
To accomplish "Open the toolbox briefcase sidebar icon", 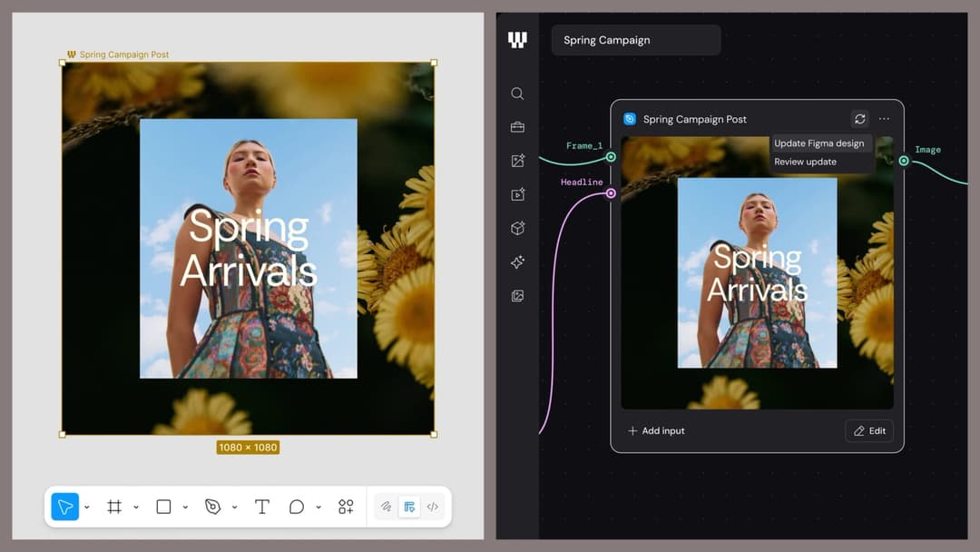I will click(517, 127).
